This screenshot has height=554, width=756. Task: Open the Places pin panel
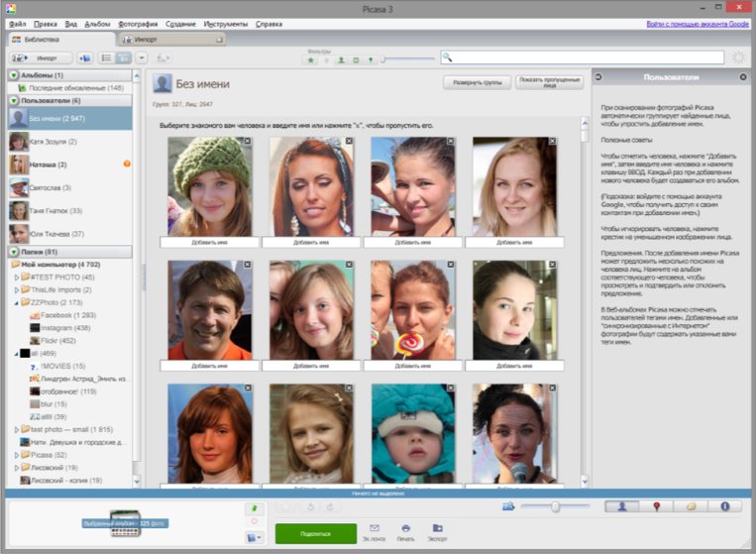click(656, 506)
